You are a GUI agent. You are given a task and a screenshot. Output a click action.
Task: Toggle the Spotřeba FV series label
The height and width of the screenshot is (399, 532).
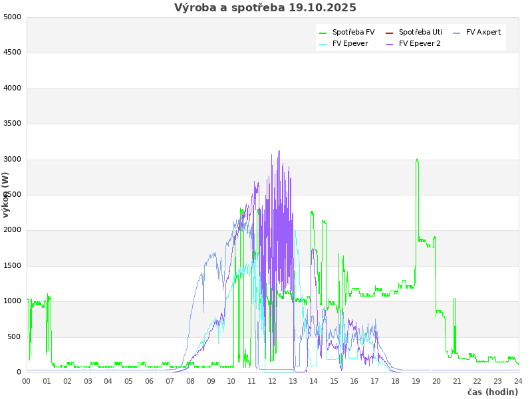[x=353, y=32]
